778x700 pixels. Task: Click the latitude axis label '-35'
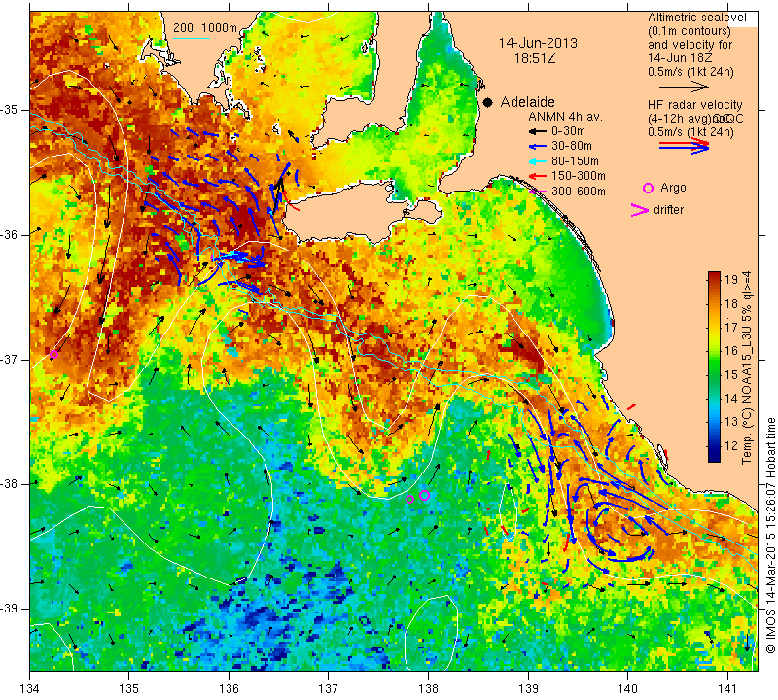click(x=10, y=110)
